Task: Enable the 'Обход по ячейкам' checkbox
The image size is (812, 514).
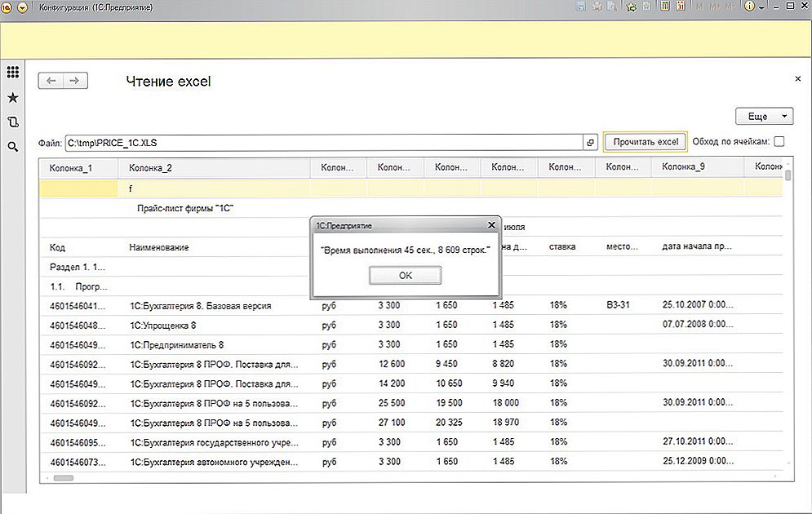Action: click(779, 142)
